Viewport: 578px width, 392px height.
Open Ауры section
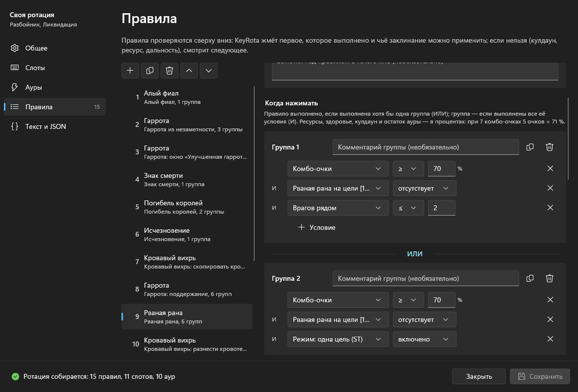[55, 87]
